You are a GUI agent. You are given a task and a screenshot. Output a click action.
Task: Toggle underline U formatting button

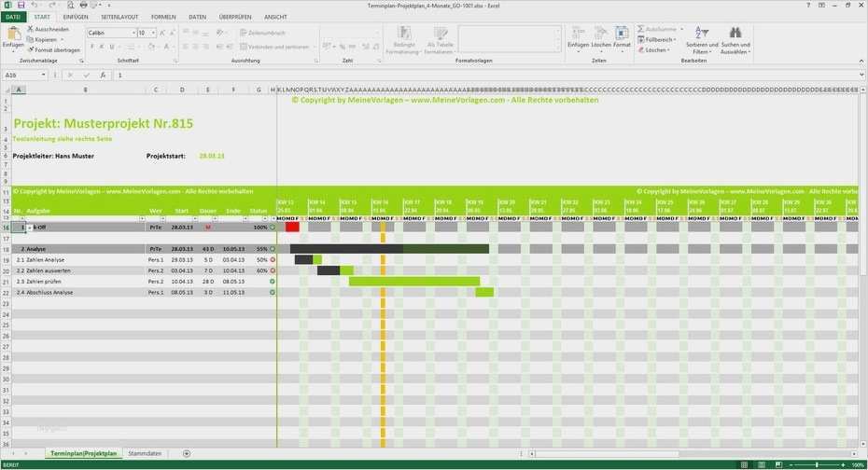(112, 47)
